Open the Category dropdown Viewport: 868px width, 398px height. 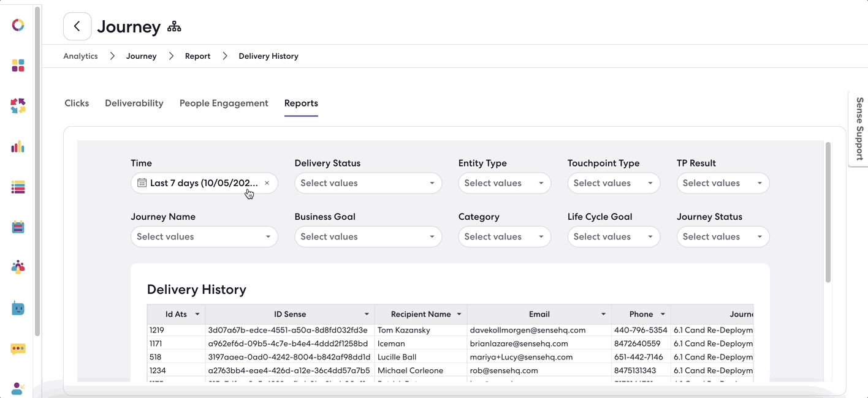[x=504, y=236]
